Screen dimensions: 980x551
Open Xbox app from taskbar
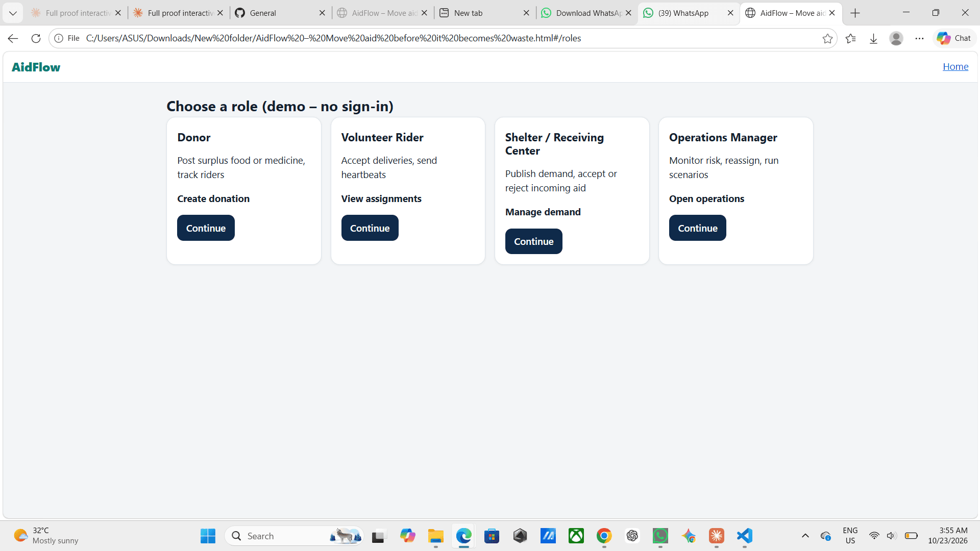pyautogui.click(x=576, y=536)
